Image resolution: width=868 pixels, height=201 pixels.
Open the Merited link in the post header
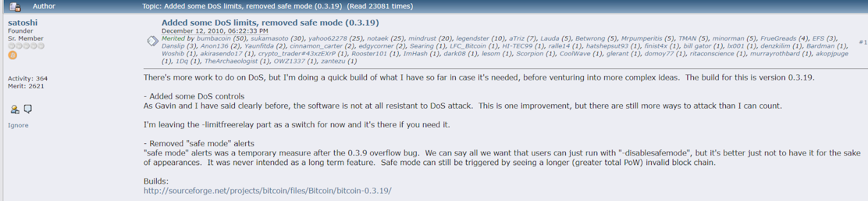coord(174,39)
